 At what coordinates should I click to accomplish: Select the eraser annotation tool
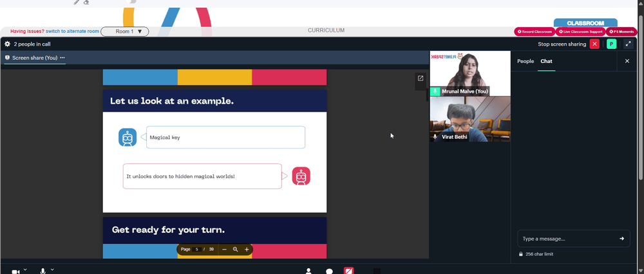click(86, 2)
